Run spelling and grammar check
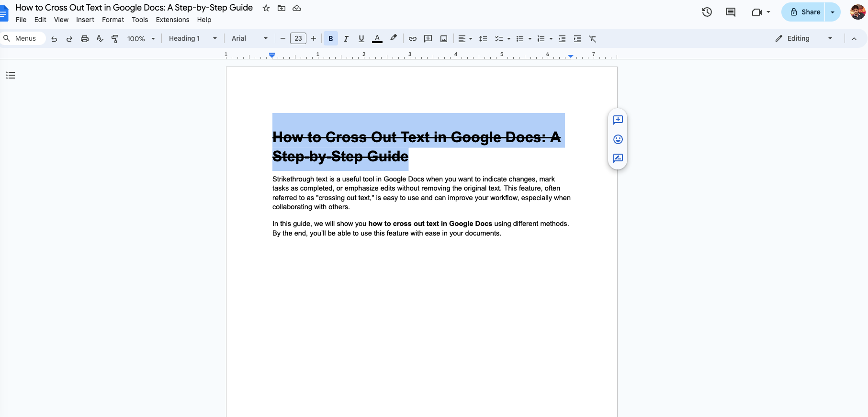The width and height of the screenshot is (868, 417). (100, 39)
